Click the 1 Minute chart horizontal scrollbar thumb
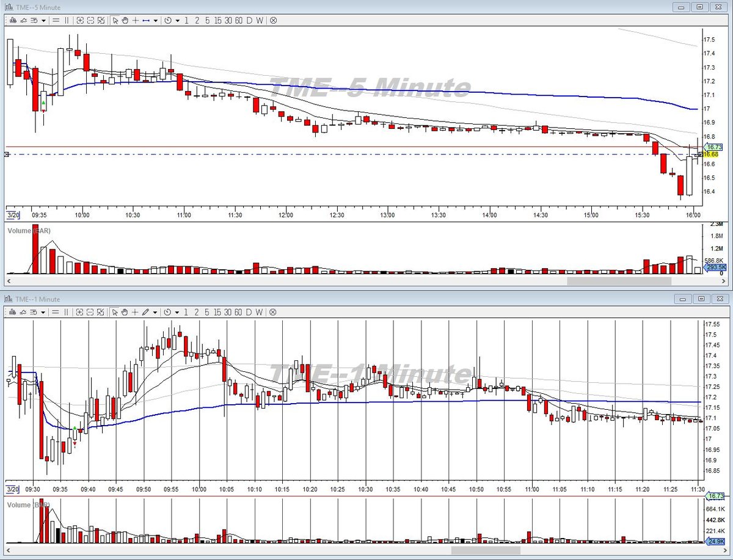 point(486,550)
